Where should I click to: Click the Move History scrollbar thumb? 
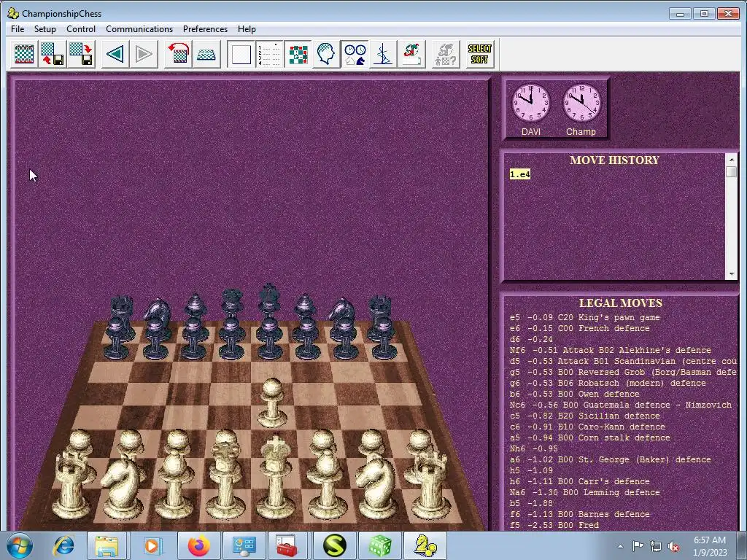click(731, 171)
